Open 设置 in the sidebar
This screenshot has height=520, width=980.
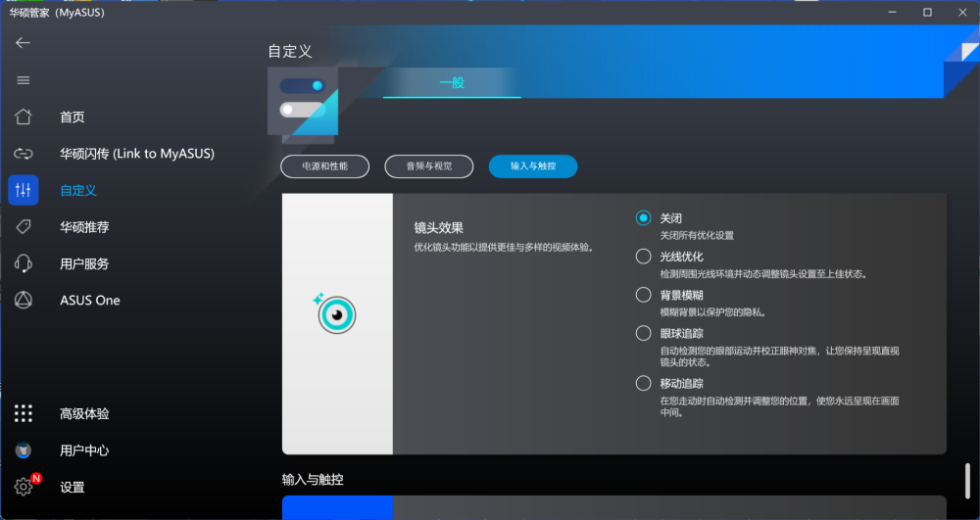click(73, 488)
